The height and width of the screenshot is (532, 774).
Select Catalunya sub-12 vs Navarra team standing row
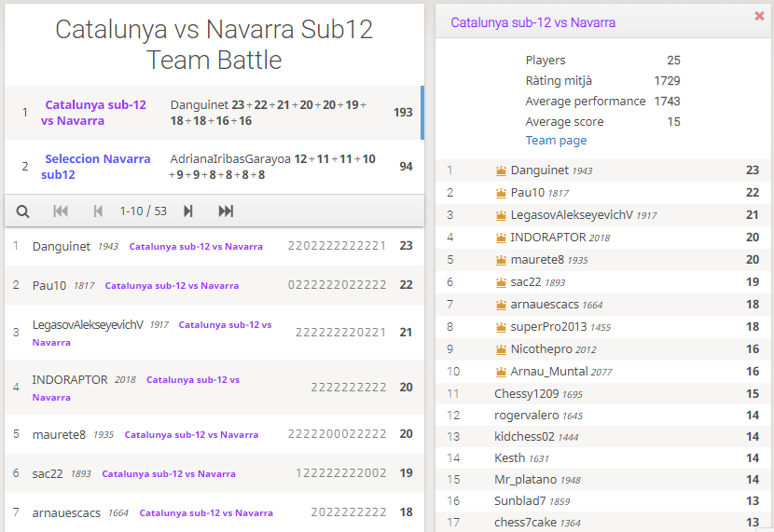coord(214,113)
